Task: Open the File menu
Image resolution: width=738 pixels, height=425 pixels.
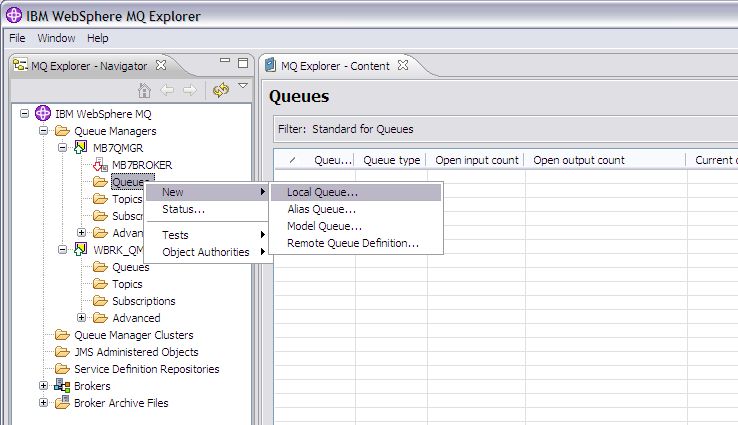Action: pos(17,38)
